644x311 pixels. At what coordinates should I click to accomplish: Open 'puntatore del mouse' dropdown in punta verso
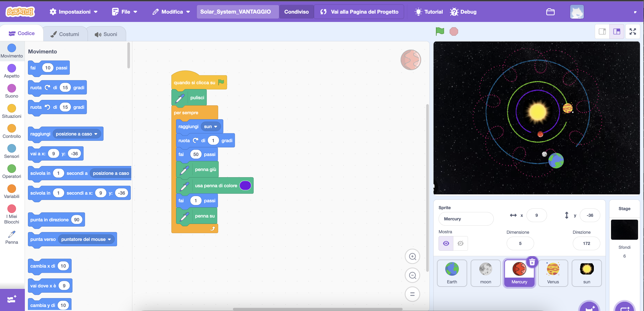(86, 239)
